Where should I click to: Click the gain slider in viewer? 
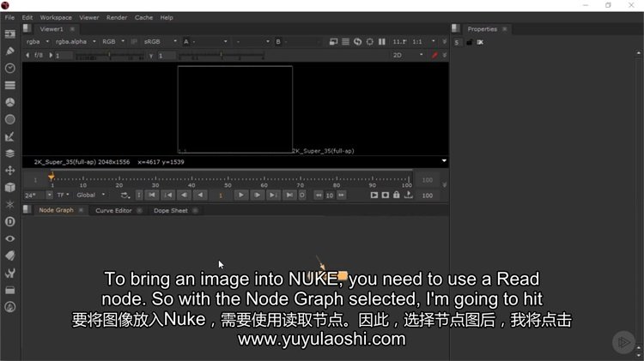point(109,56)
